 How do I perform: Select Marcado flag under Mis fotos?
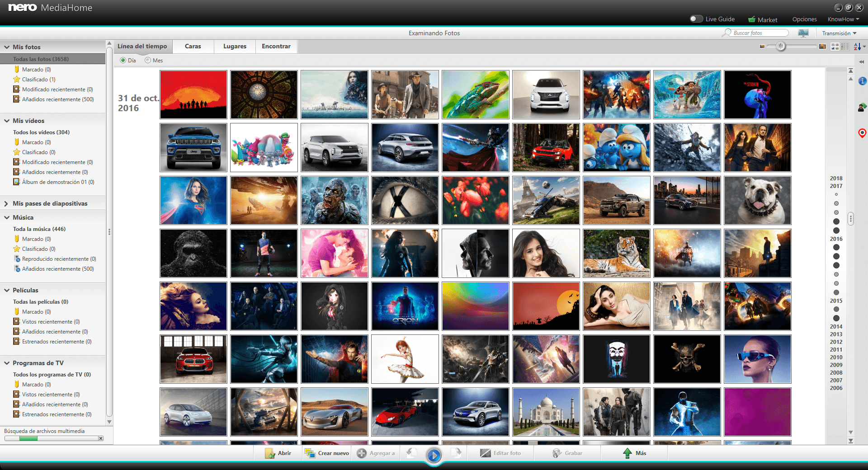(x=17, y=69)
